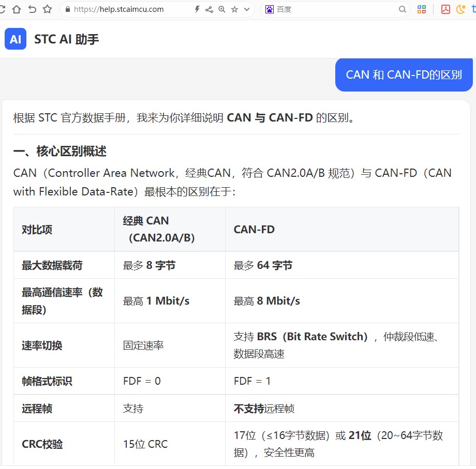Click the search magnifier icon in Baidu box

click(402, 9)
